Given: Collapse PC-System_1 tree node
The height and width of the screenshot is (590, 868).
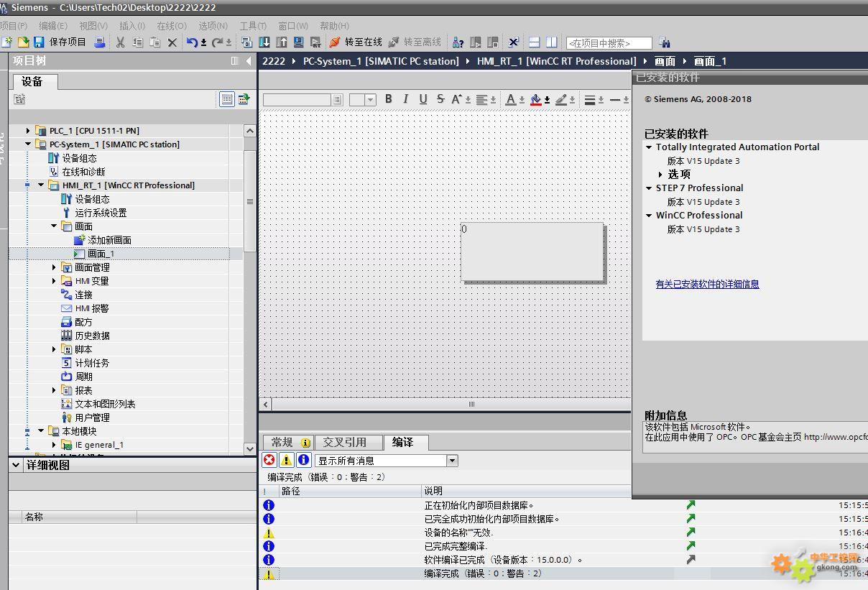Looking at the screenshot, I should (x=28, y=144).
